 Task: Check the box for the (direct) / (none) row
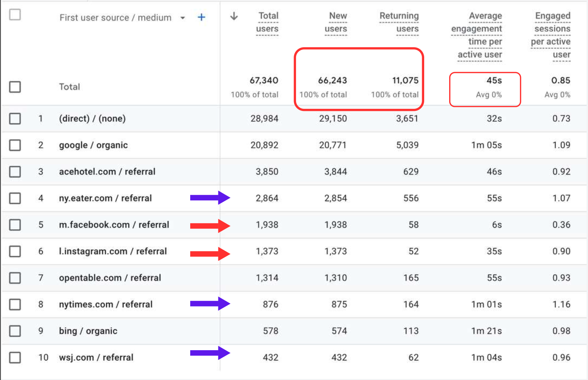(x=15, y=119)
